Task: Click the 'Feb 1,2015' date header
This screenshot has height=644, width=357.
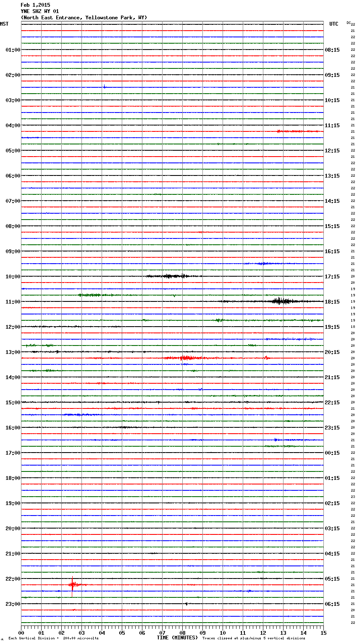Action: (x=35, y=5)
